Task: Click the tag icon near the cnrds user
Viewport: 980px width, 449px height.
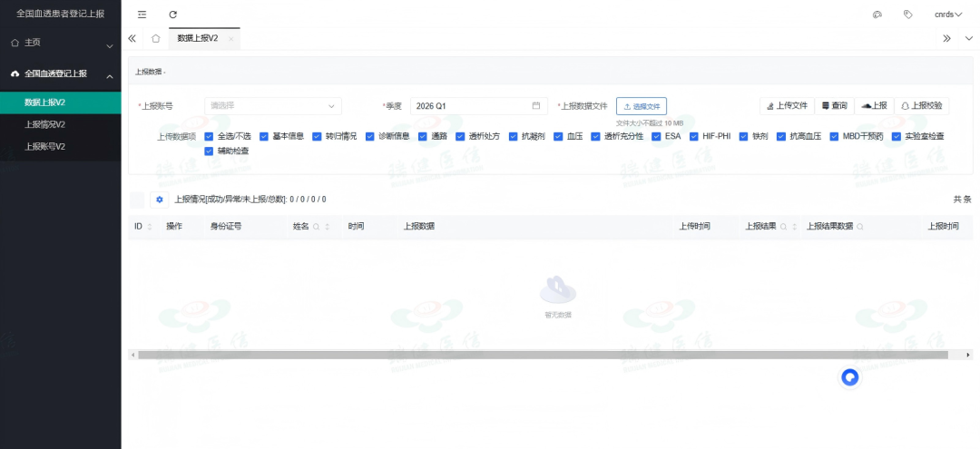Action: tap(907, 15)
